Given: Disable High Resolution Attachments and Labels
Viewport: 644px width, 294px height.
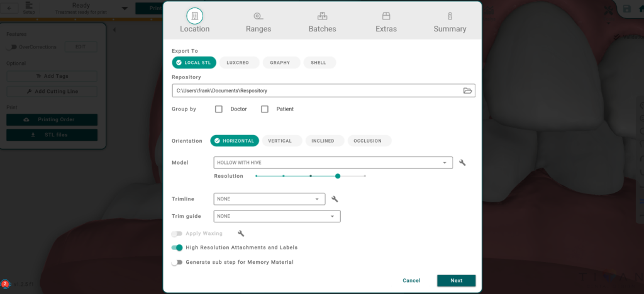Looking at the screenshot, I should pyautogui.click(x=177, y=248).
